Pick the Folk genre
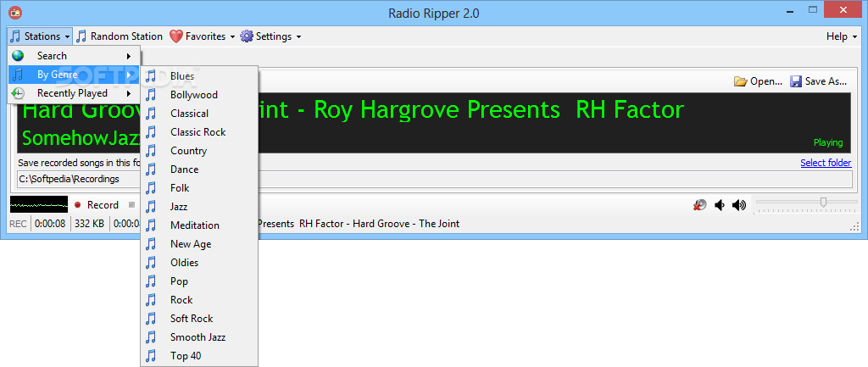The height and width of the screenshot is (367, 868). pyautogui.click(x=199, y=188)
